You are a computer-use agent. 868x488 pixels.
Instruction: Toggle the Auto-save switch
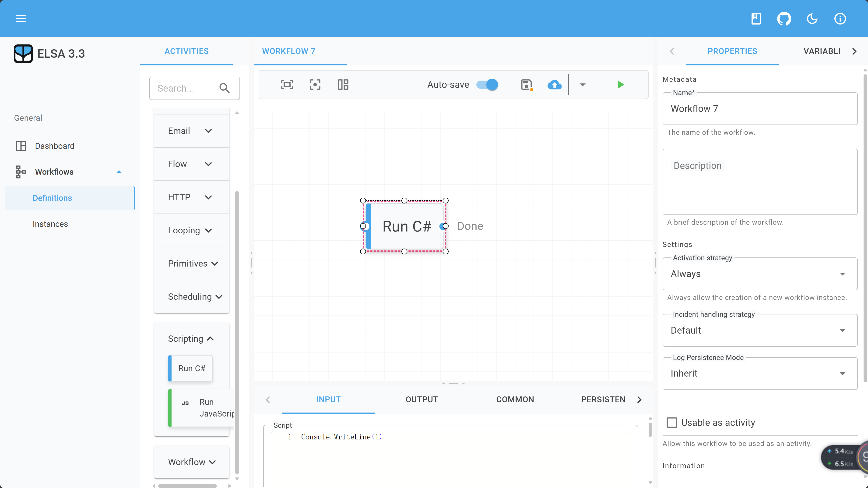[487, 84]
